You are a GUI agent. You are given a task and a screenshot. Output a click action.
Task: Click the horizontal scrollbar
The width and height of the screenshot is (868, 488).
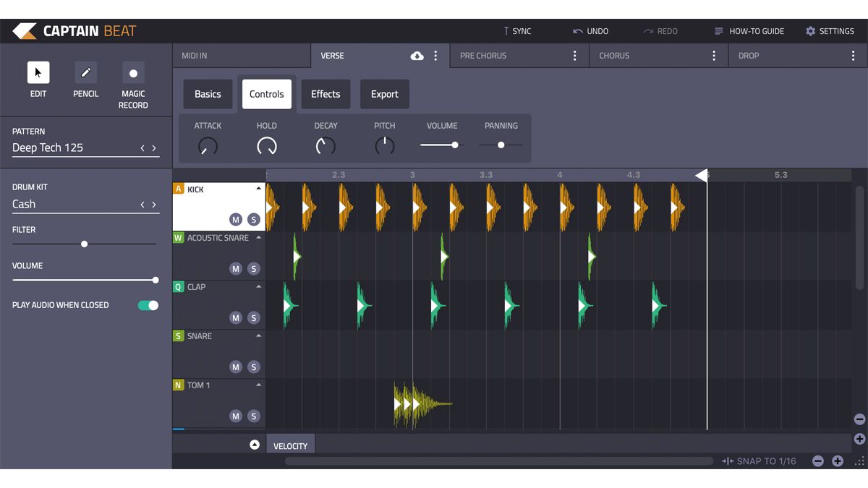[x=499, y=461]
